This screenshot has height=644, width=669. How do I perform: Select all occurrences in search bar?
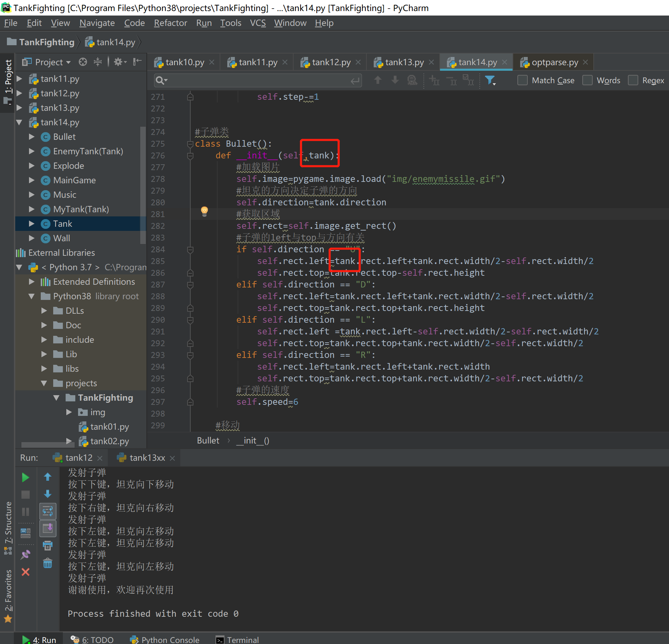[x=468, y=80]
